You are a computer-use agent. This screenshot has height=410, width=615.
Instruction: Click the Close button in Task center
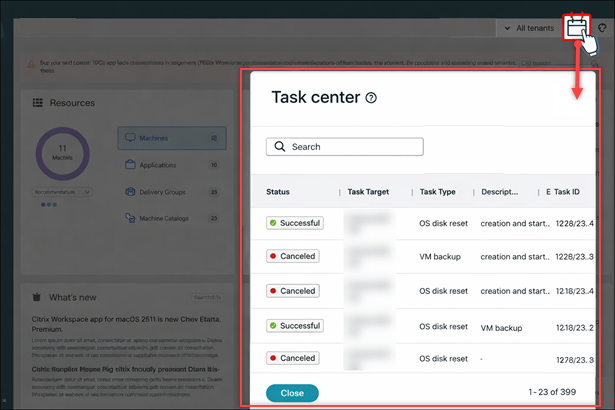(292, 393)
